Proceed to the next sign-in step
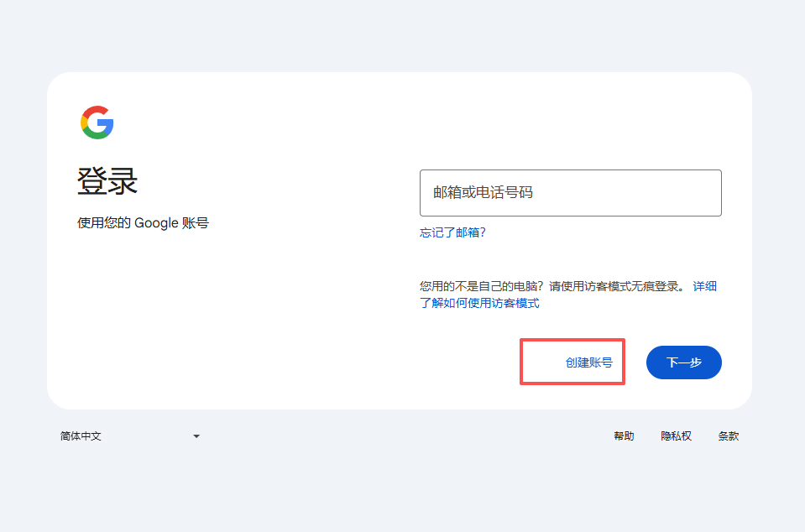Viewport: 805px width, 532px height. point(683,362)
